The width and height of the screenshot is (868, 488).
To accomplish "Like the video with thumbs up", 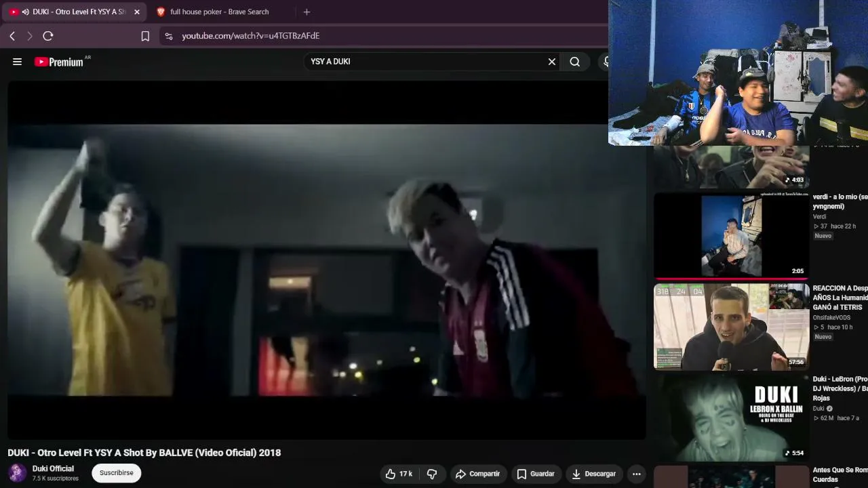I will pyautogui.click(x=399, y=474).
